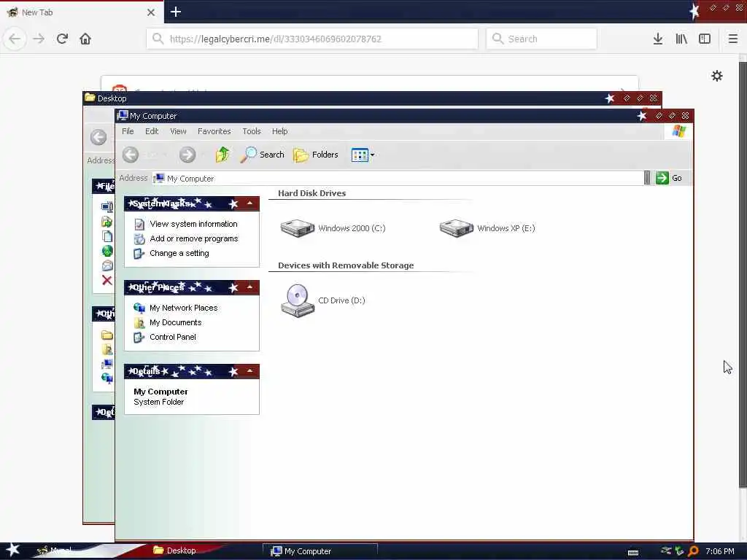Open My Documents link
Image resolution: width=747 pixels, height=560 pixels.
pyautogui.click(x=175, y=322)
